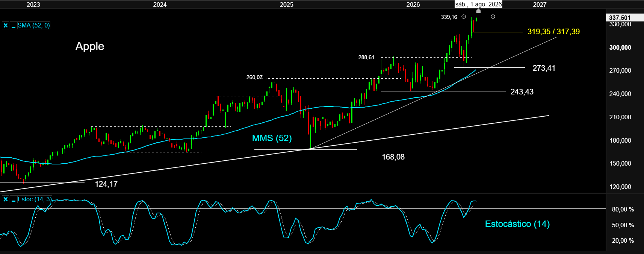The image size is (644, 254).
Task: Select the 124,17 level label
Action: pyautogui.click(x=106, y=184)
